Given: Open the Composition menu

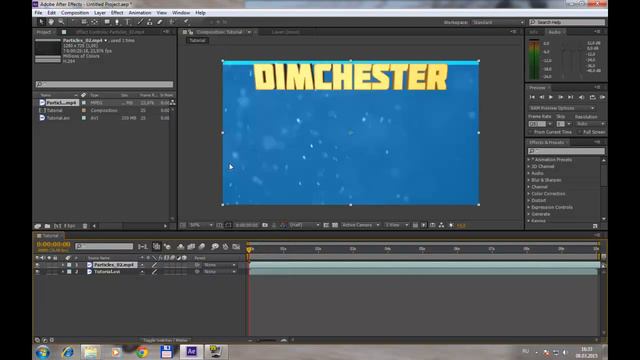Looking at the screenshot, I should click(75, 13).
